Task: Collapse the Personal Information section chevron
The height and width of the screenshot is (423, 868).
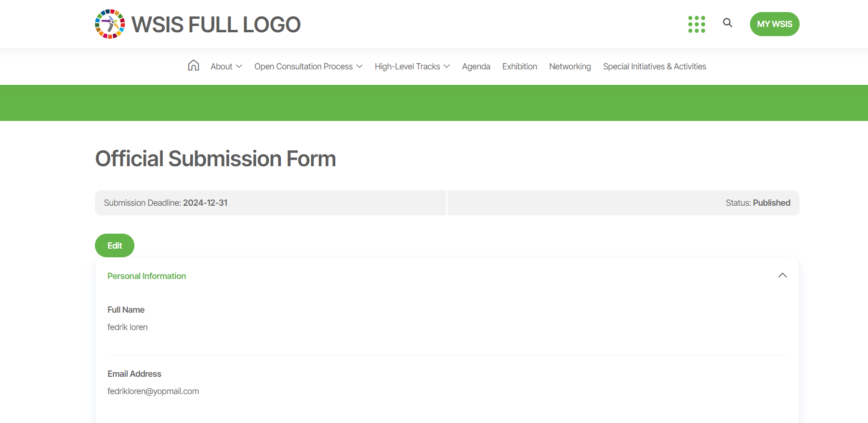Action: (782, 276)
